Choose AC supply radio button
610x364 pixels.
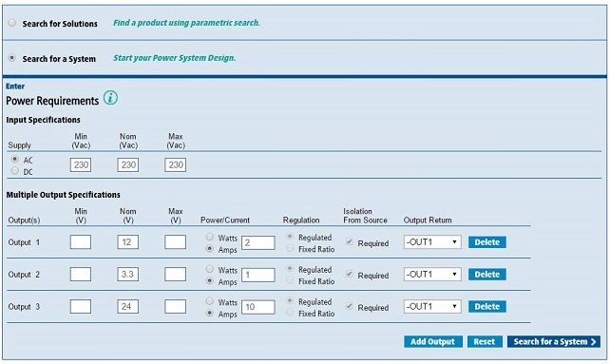pyautogui.click(x=15, y=160)
